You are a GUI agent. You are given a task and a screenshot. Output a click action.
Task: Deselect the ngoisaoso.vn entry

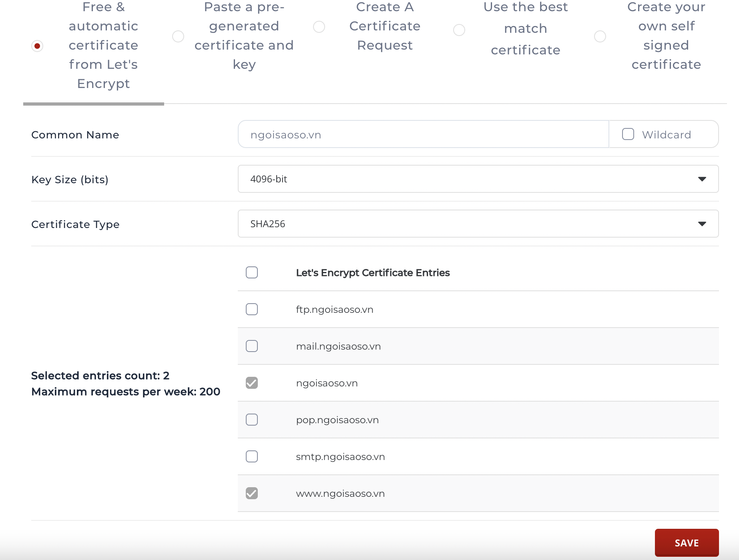[252, 383]
